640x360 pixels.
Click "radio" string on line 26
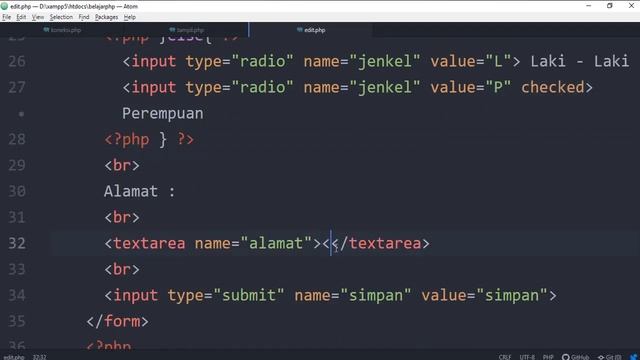pos(262,61)
